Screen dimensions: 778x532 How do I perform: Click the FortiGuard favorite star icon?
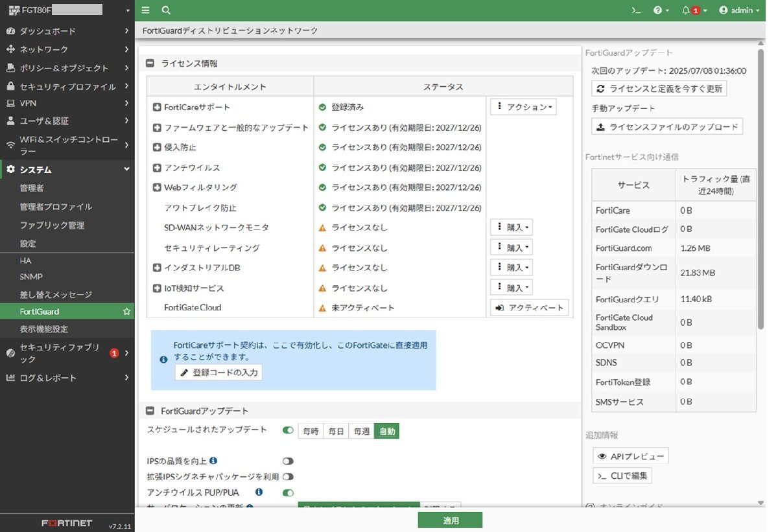tap(126, 312)
